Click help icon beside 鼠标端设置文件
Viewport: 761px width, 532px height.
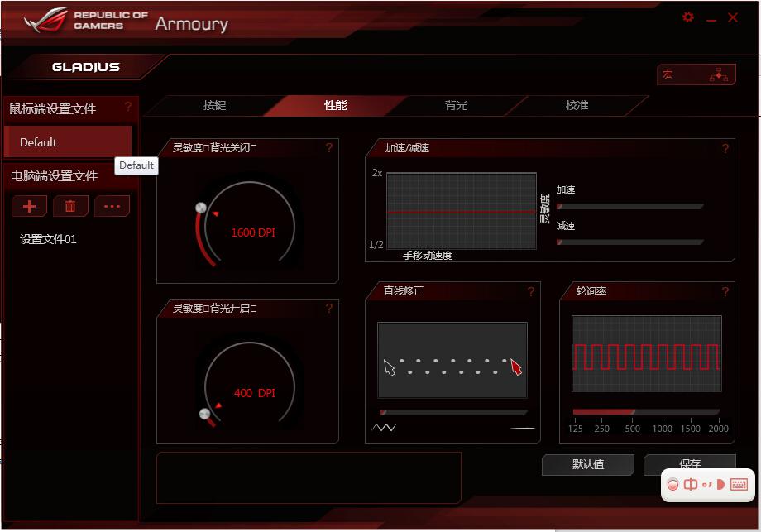click(128, 108)
